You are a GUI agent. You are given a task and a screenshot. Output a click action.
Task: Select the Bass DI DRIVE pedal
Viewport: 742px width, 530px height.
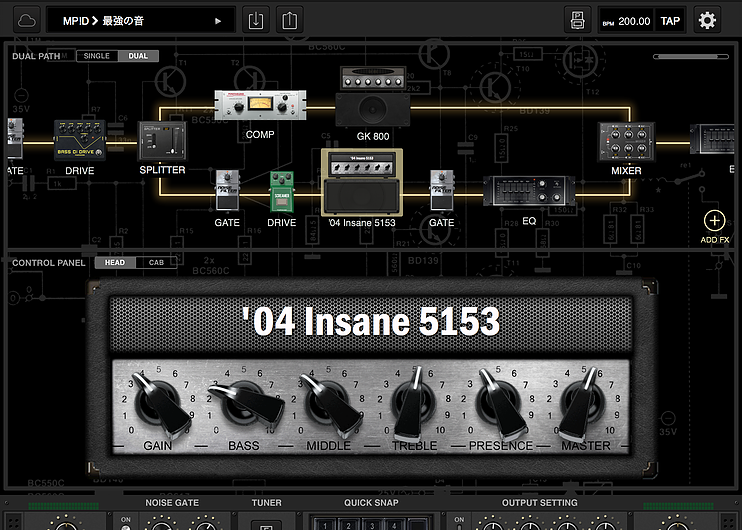click(80, 140)
